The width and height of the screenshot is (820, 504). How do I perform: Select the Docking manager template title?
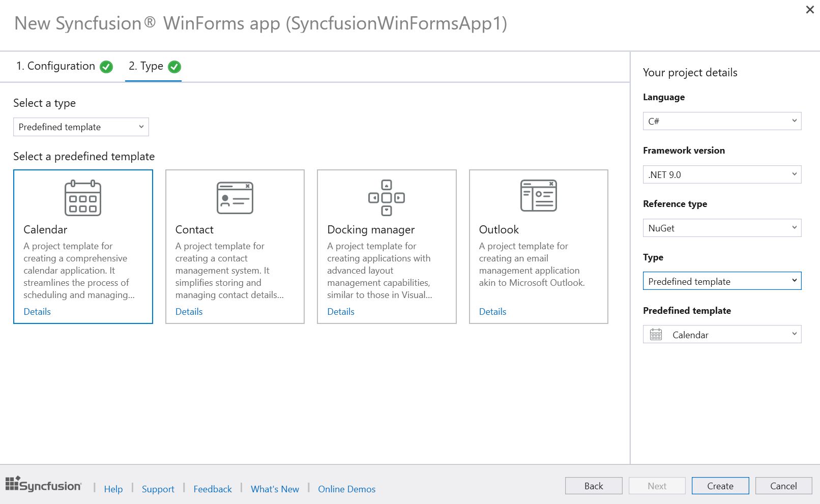(371, 230)
